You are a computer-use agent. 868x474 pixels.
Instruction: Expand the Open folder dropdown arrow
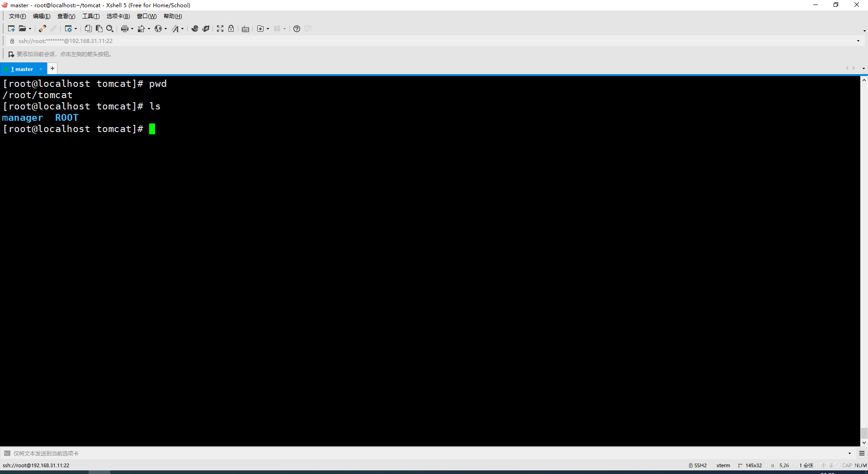click(x=30, y=28)
